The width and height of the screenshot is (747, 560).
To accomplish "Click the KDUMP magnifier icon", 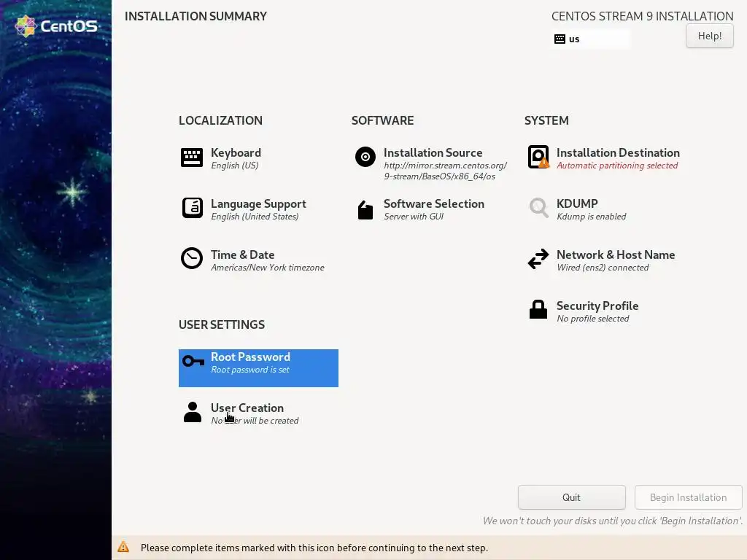I will point(538,208).
